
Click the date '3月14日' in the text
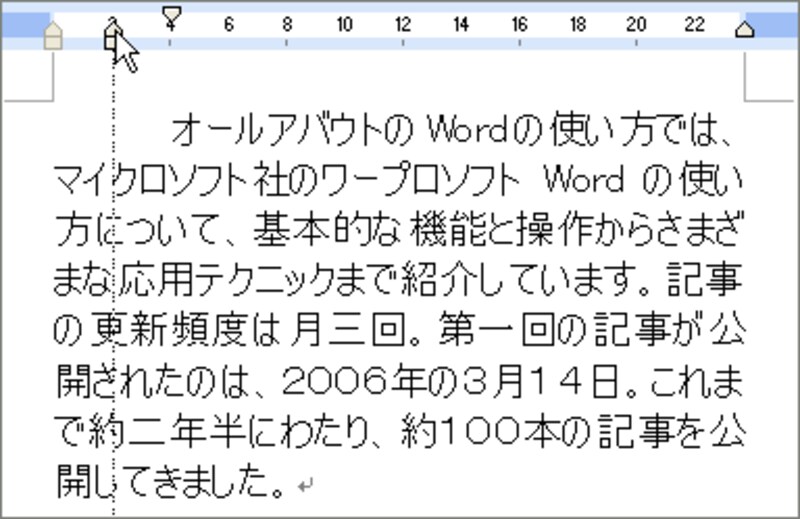click(x=542, y=381)
